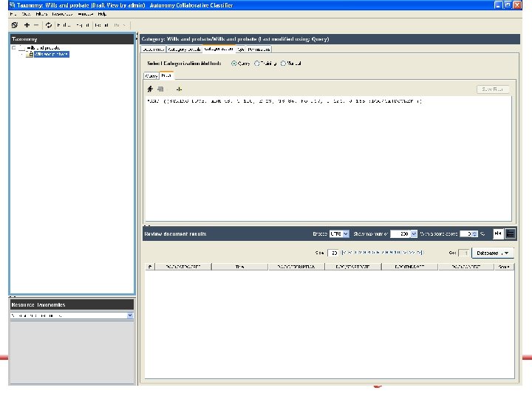Collapse the root taxonomy tree node
This screenshot has height=399, width=532.
pyautogui.click(x=14, y=48)
